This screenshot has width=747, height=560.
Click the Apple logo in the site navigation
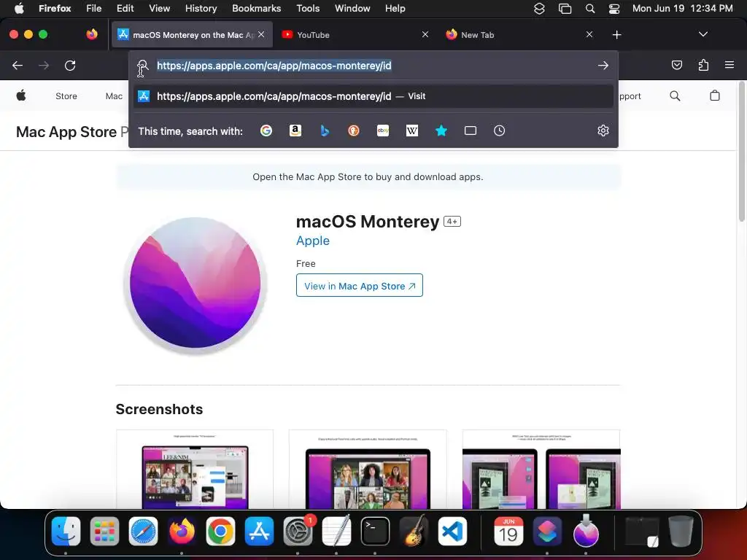pos(21,96)
